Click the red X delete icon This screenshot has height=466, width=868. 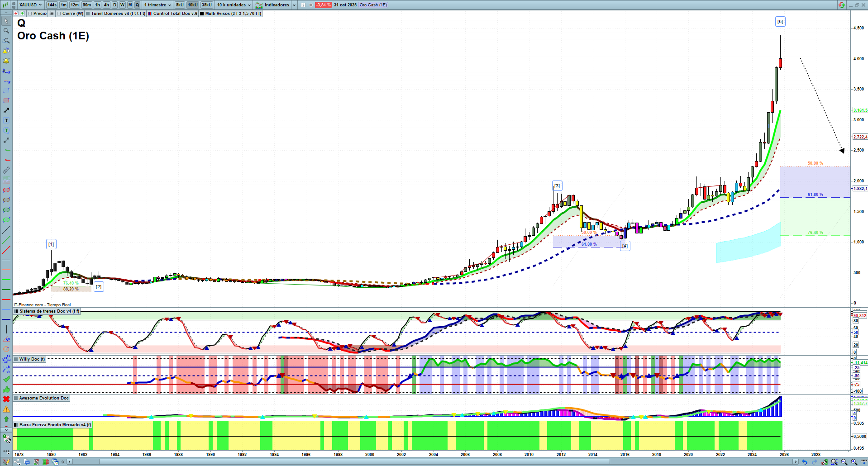coord(6,399)
